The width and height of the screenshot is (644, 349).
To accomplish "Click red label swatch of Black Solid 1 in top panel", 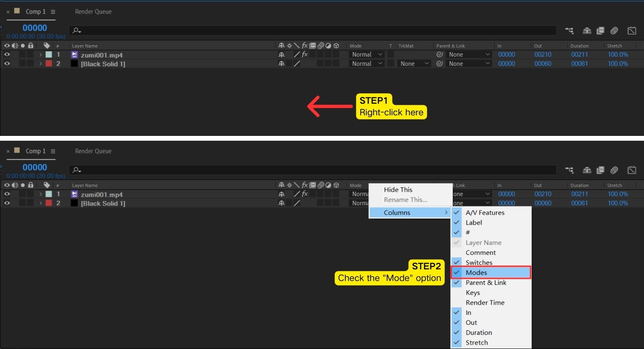I will (x=49, y=64).
